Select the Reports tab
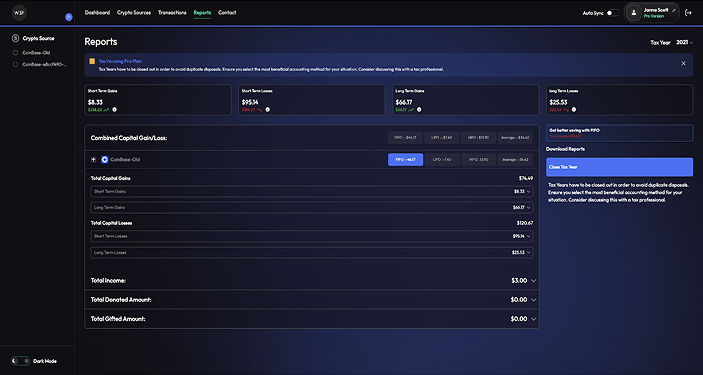This screenshot has width=703, height=375. pyautogui.click(x=202, y=13)
